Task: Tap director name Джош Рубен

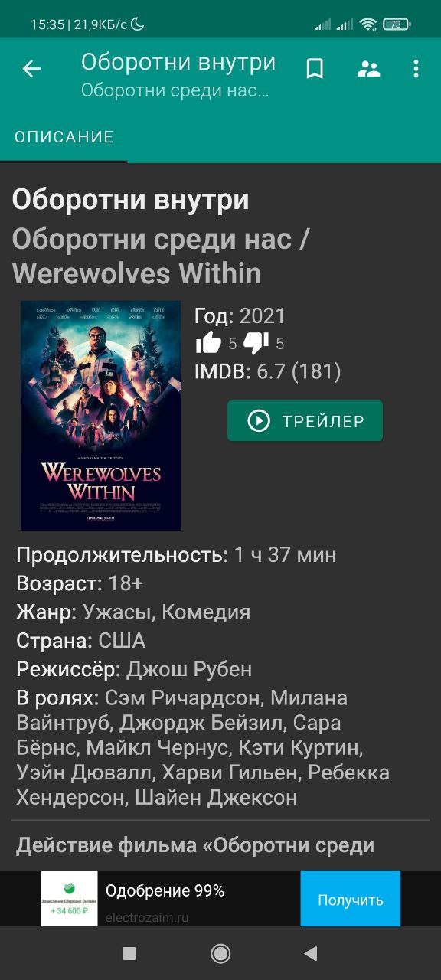Action: pyautogui.click(x=189, y=669)
